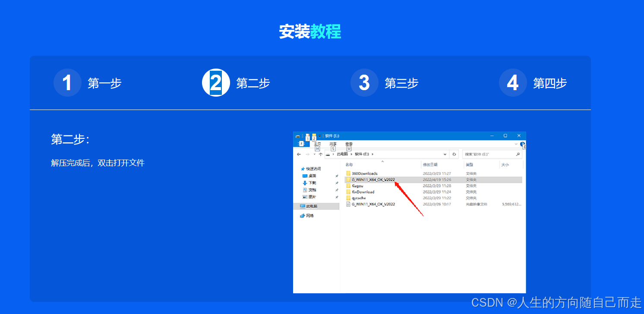Open the 查看 ribbon tab
Image resolution: width=644 pixels, height=314 pixels.
point(349,144)
